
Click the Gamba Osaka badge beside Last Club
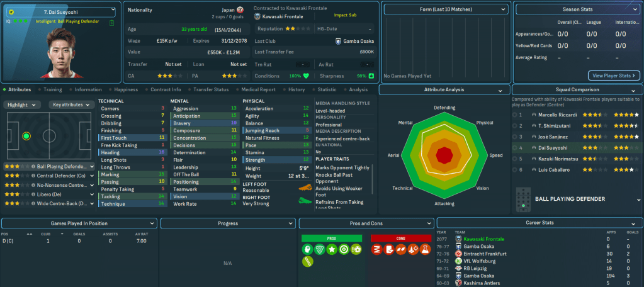pyautogui.click(x=339, y=41)
